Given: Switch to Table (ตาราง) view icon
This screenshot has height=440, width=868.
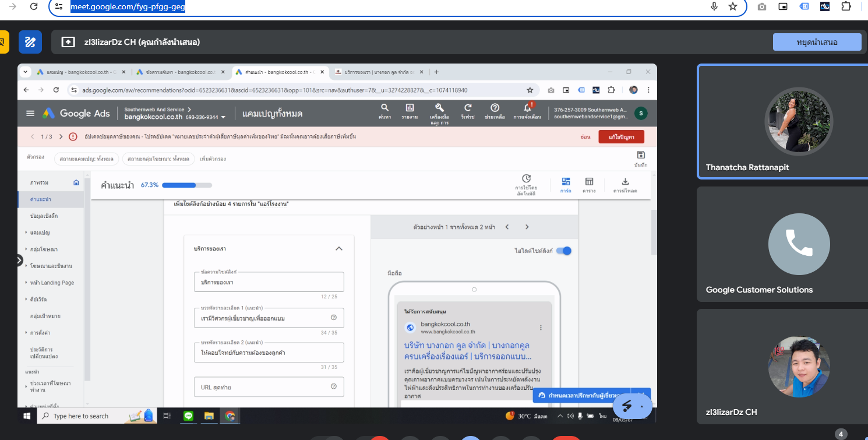Looking at the screenshot, I should tap(589, 182).
